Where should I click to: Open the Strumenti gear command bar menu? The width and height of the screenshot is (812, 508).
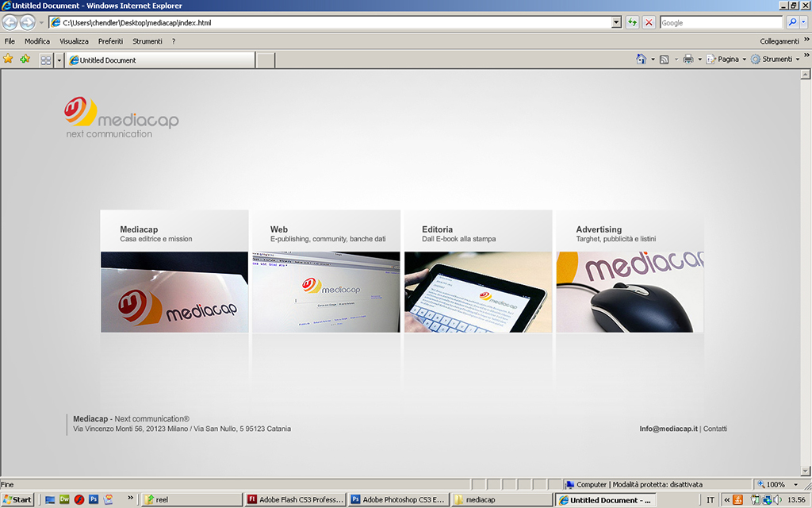click(x=776, y=59)
